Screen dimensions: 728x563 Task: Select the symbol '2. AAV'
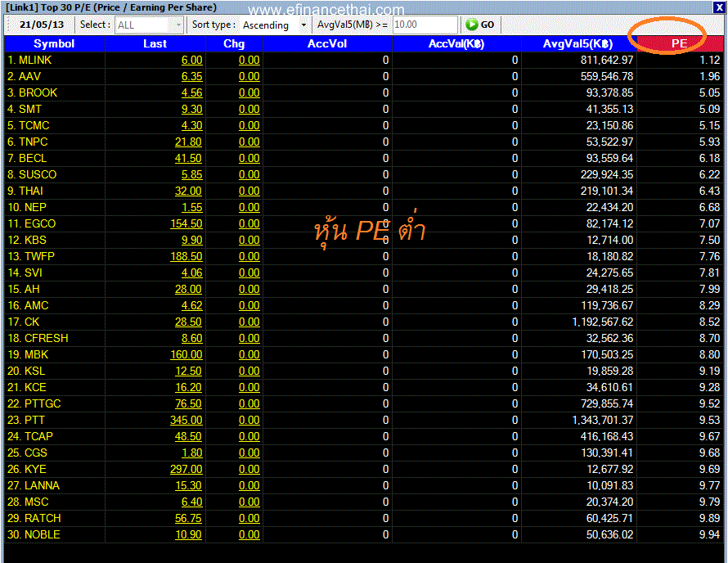click(24, 76)
